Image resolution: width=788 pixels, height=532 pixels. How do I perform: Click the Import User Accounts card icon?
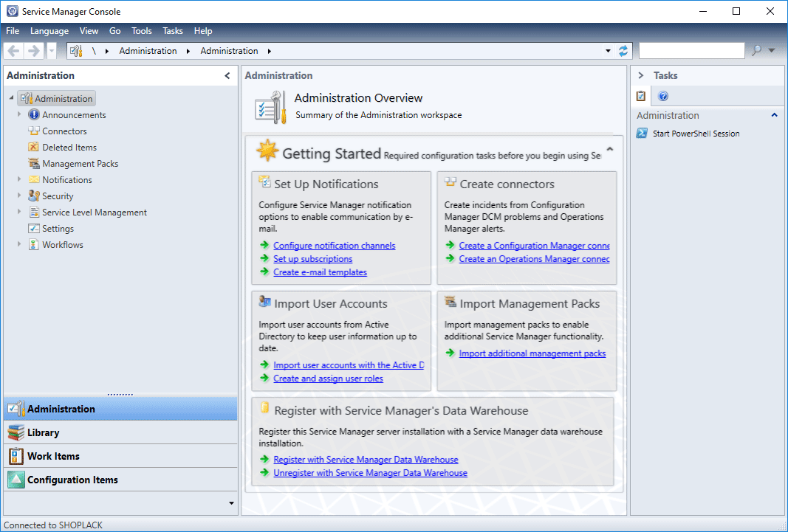point(264,302)
